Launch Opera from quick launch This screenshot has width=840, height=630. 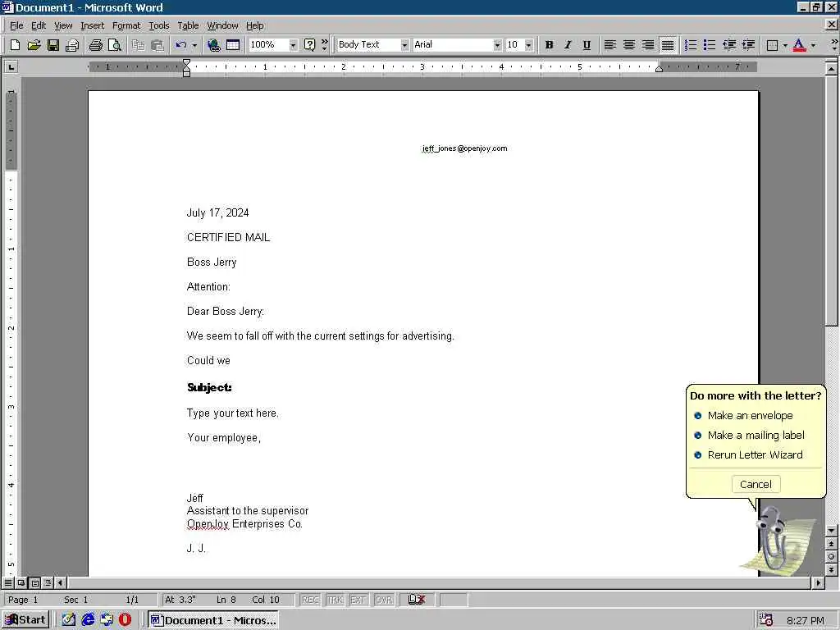coord(125,620)
